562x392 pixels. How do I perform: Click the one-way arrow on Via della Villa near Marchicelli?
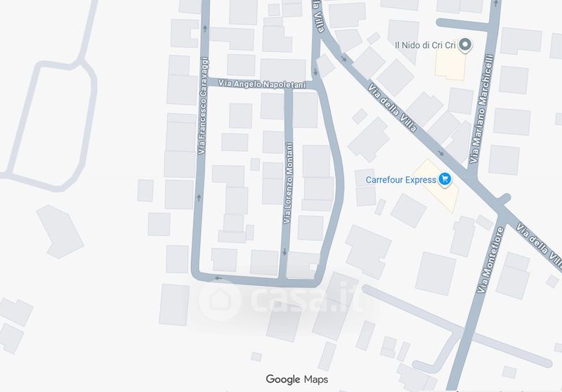tap(441, 153)
